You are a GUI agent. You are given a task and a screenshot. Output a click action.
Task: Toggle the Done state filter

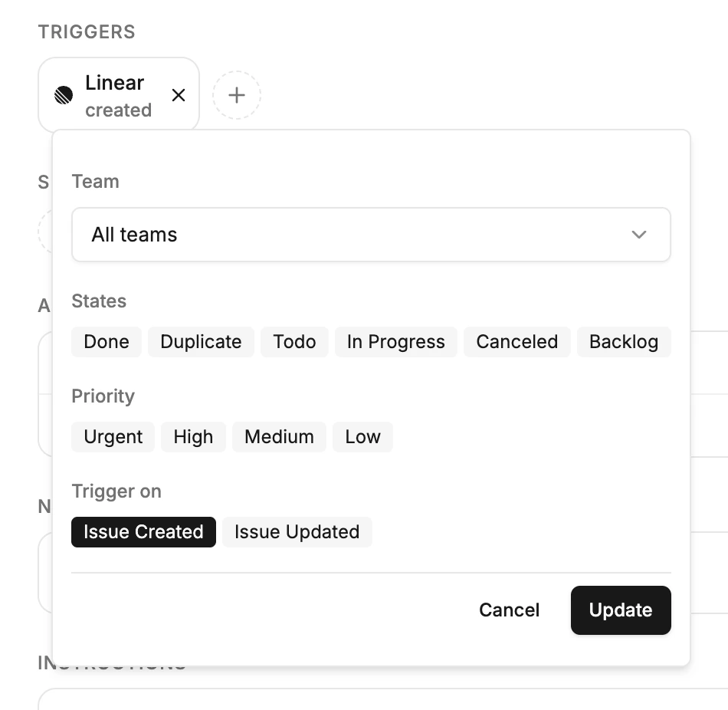pos(106,341)
